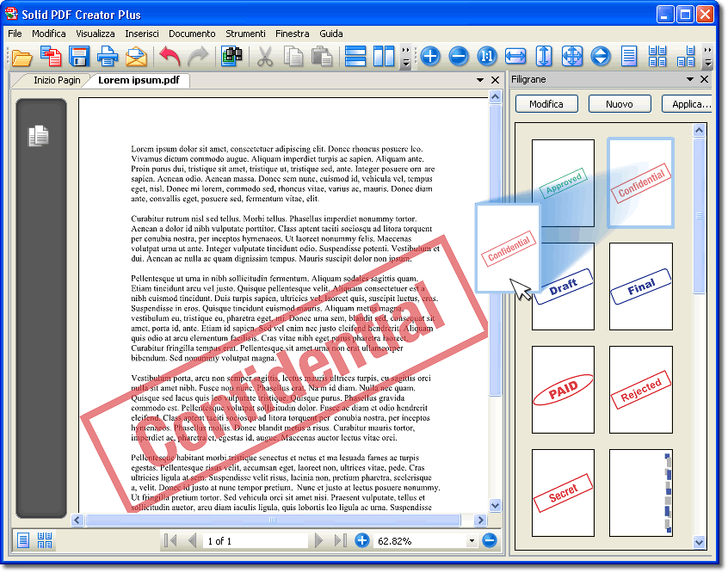
Task: Open the pages panel sidebar icon
Action: tap(39, 135)
